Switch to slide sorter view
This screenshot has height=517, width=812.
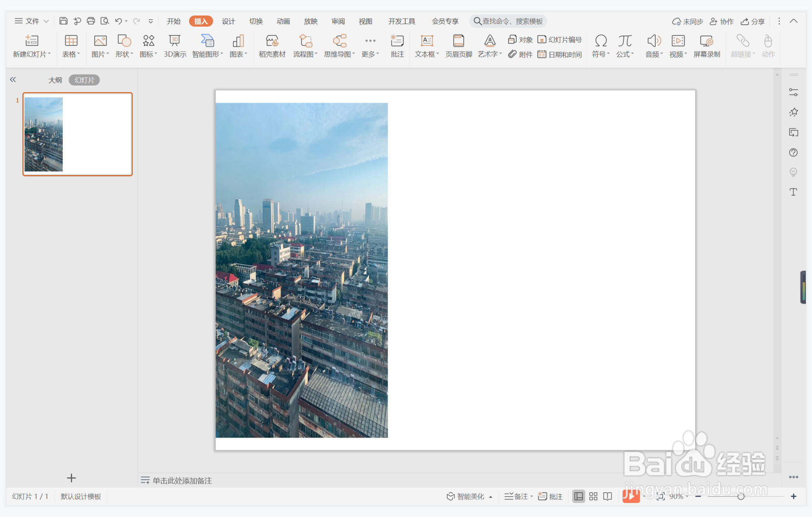click(x=593, y=496)
